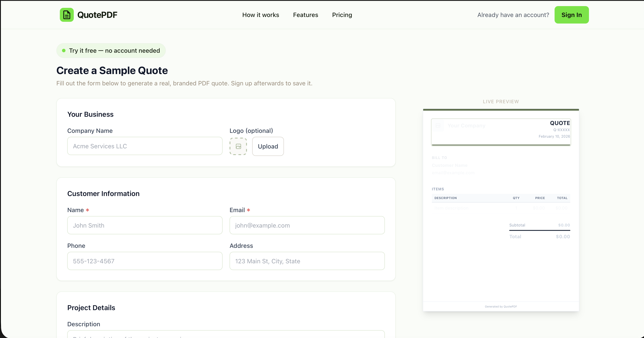Select the Features navigation link
This screenshot has width=644, height=338.
[x=305, y=15]
